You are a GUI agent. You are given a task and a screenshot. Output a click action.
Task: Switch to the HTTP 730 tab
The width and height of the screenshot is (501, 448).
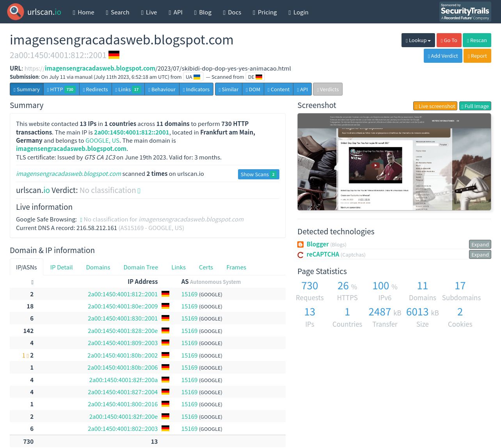pyautogui.click(x=61, y=89)
